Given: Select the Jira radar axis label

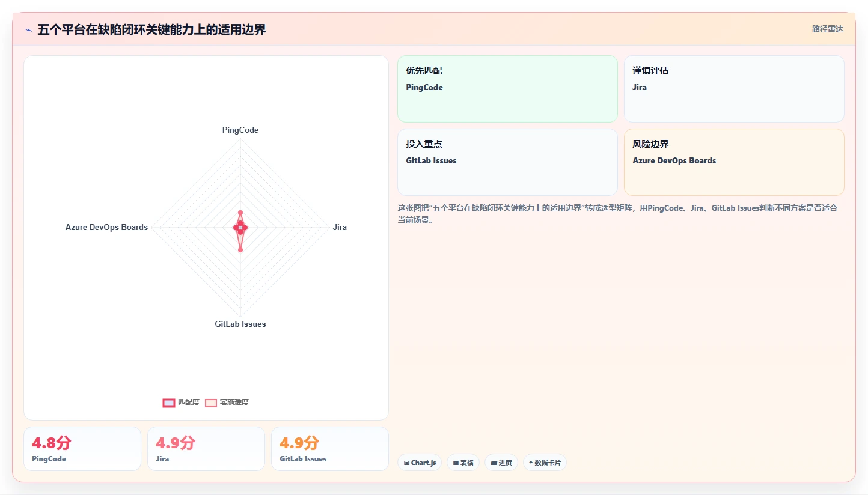Looking at the screenshot, I should tap(340, 227).
